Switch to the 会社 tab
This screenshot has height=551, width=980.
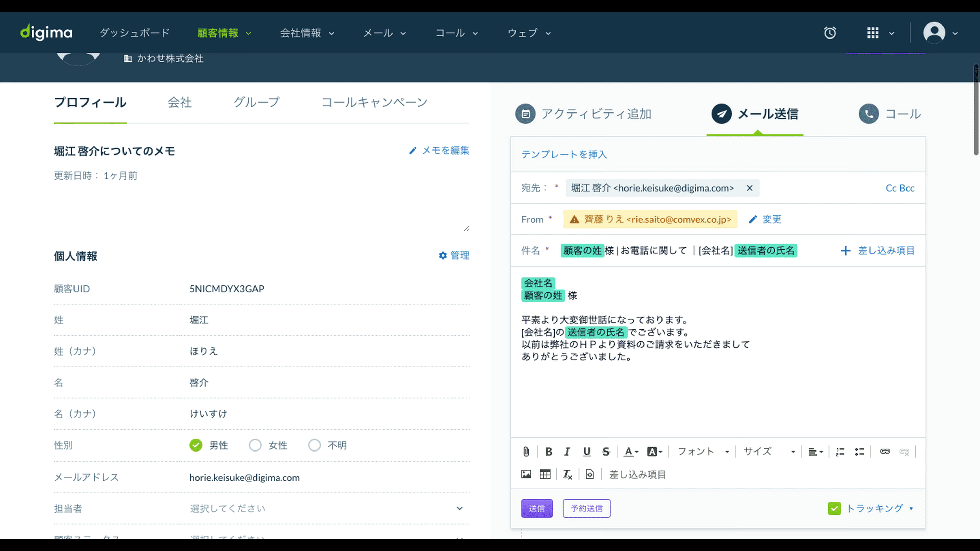180,102
